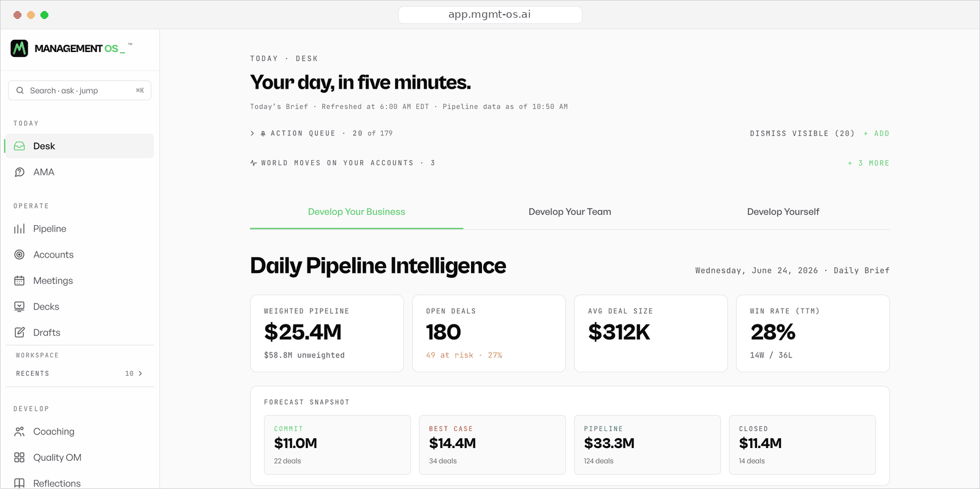Click the '14W / 36L' text
This screenshot has width=980, height=489.
[771, 356]
